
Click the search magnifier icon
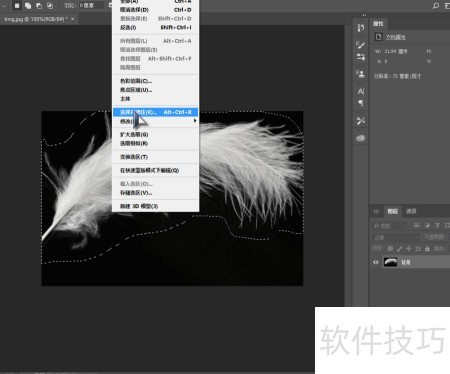pyautogui.click(x=436, y=6)
